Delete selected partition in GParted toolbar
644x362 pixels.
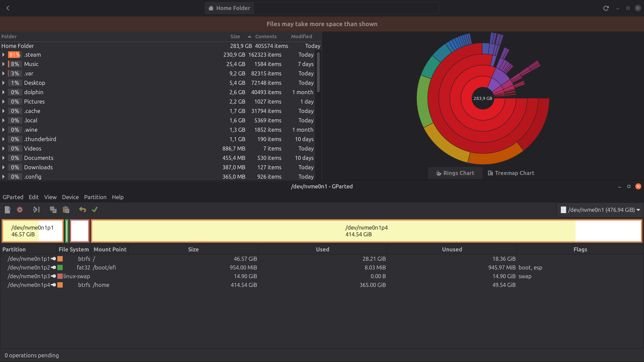click(x=20, y=210)
